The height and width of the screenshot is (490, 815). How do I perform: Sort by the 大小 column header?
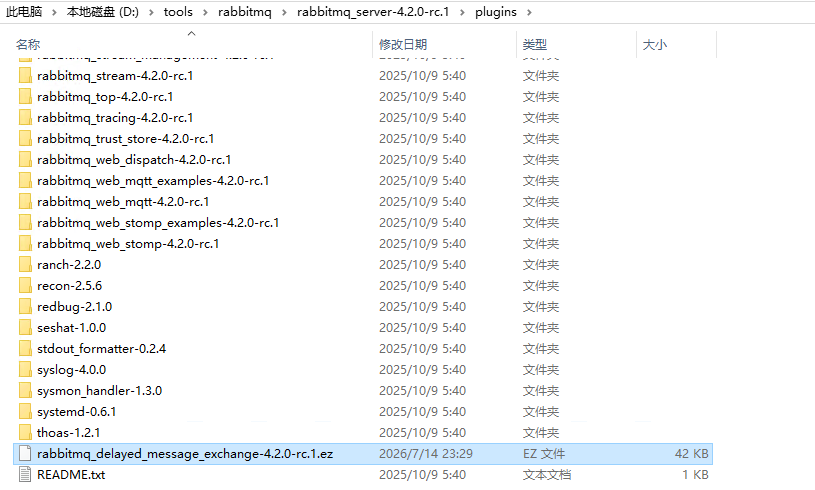pos(655,45)
